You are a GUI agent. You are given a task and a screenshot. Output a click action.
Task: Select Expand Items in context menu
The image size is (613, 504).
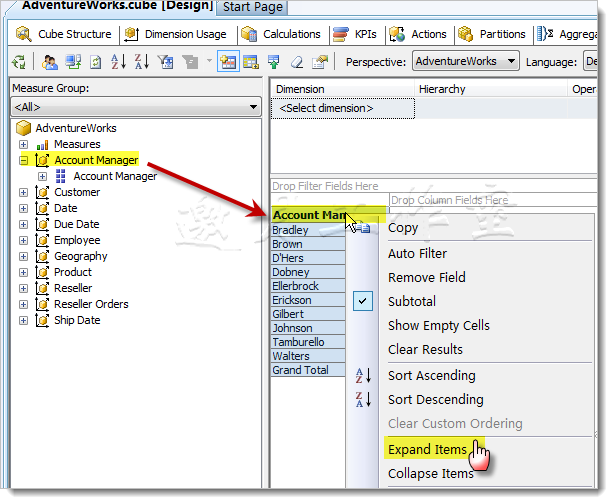tap(427, 450)
